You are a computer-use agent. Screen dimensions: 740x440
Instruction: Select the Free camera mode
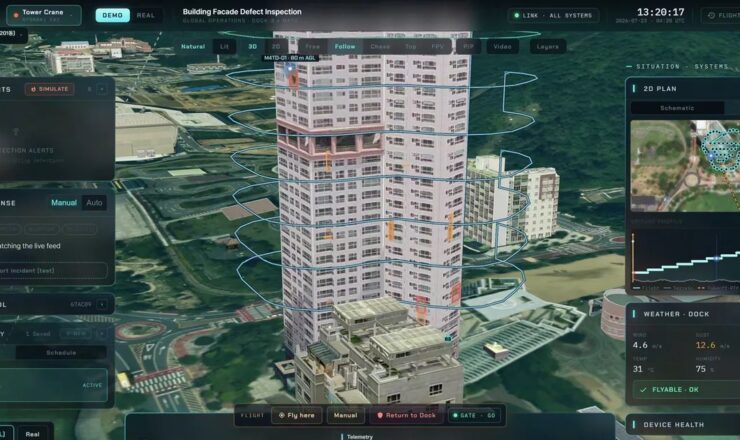coord(312,46)
